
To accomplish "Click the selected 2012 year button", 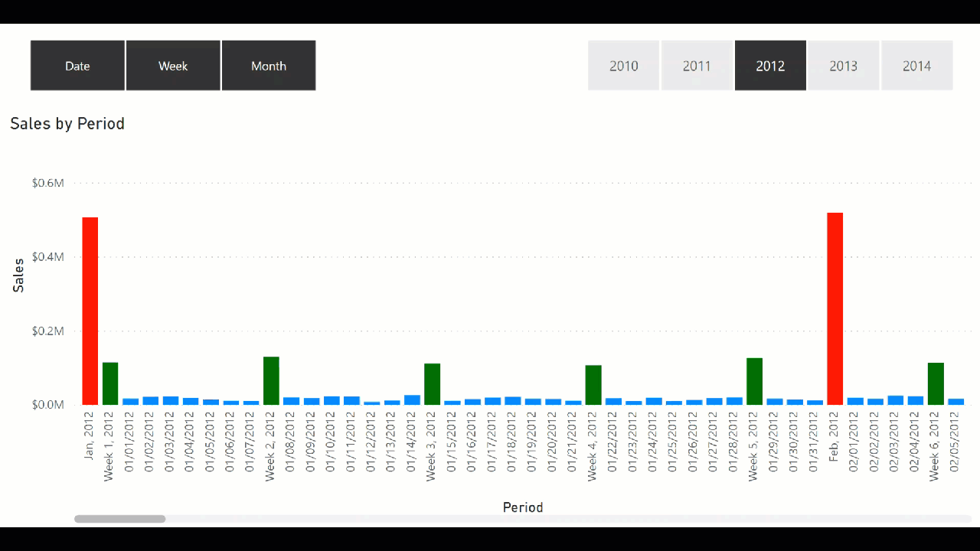I will tap(770, 66).
